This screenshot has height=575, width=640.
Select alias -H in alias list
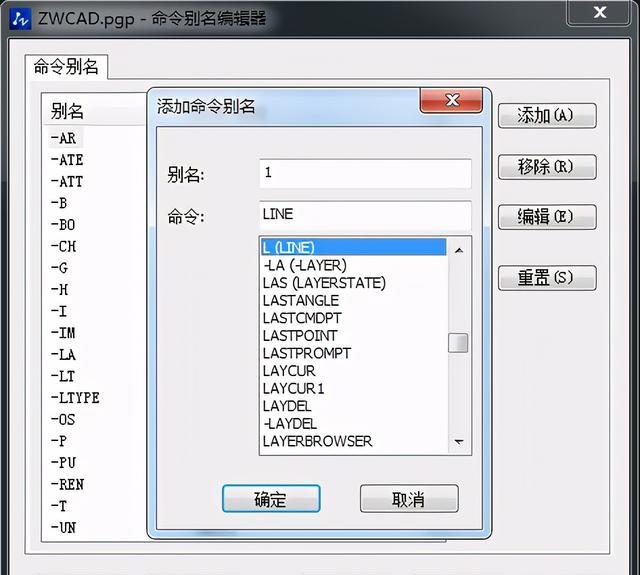click(59, 290)
